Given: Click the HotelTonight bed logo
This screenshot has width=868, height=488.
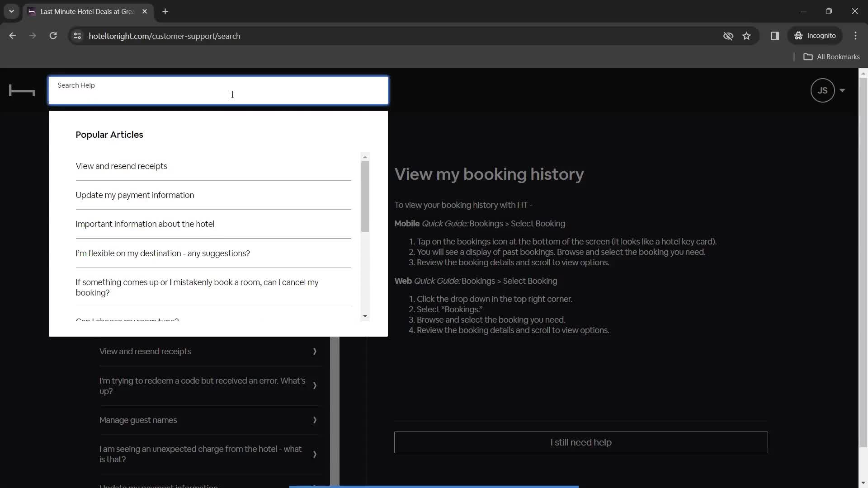Looking at the screenshot, I should (22, 91).
